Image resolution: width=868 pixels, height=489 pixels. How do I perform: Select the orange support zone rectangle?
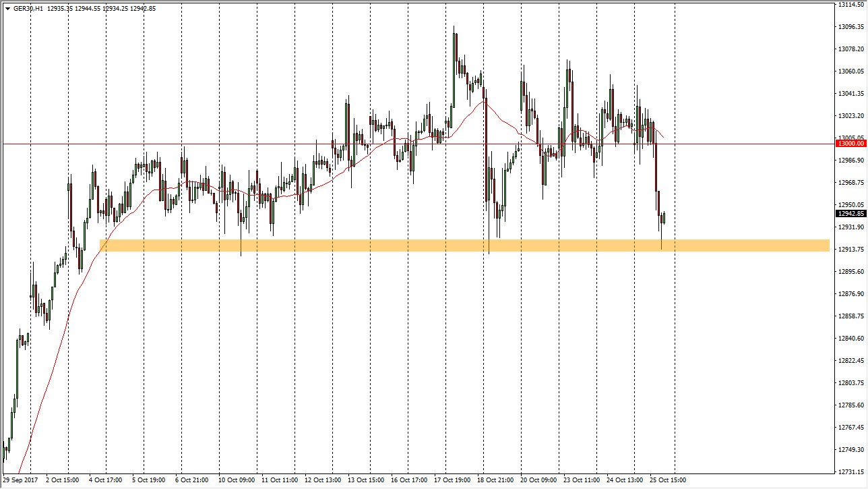point(464,246)
